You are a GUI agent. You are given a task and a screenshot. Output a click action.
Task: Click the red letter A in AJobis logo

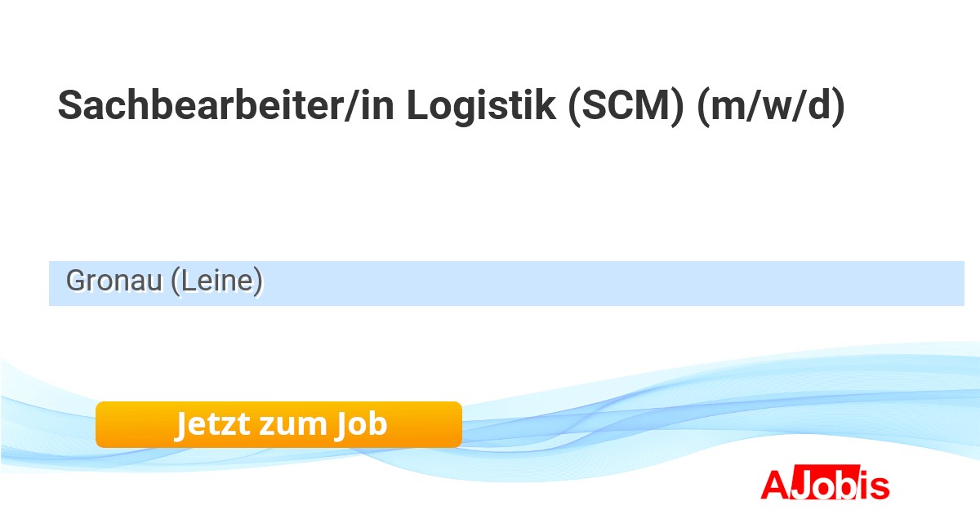[x=774, y=485]
